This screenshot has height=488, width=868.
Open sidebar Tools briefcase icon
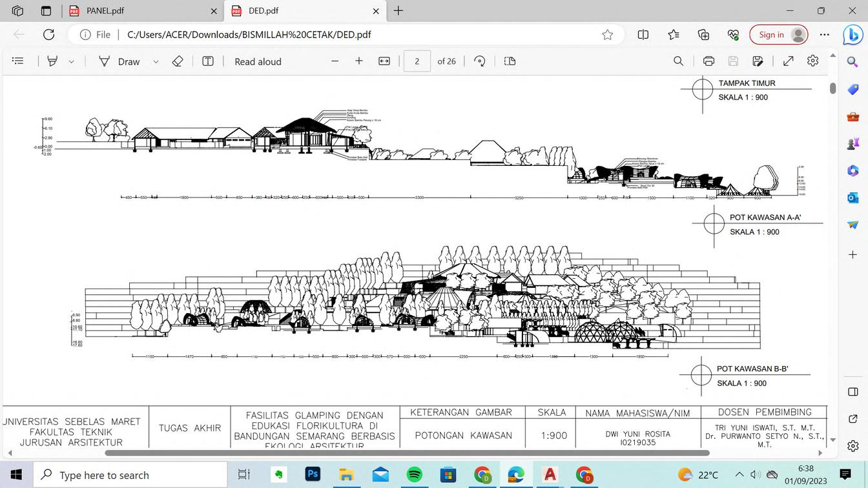click(x=852, y=117)
